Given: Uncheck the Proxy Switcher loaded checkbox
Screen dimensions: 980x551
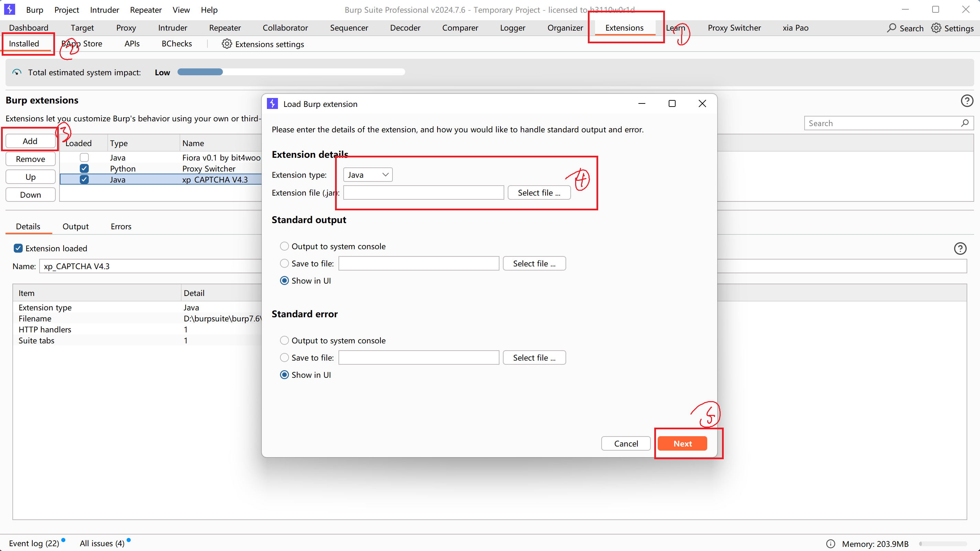Looking at the screenshot, I should [x=84, y=168].
